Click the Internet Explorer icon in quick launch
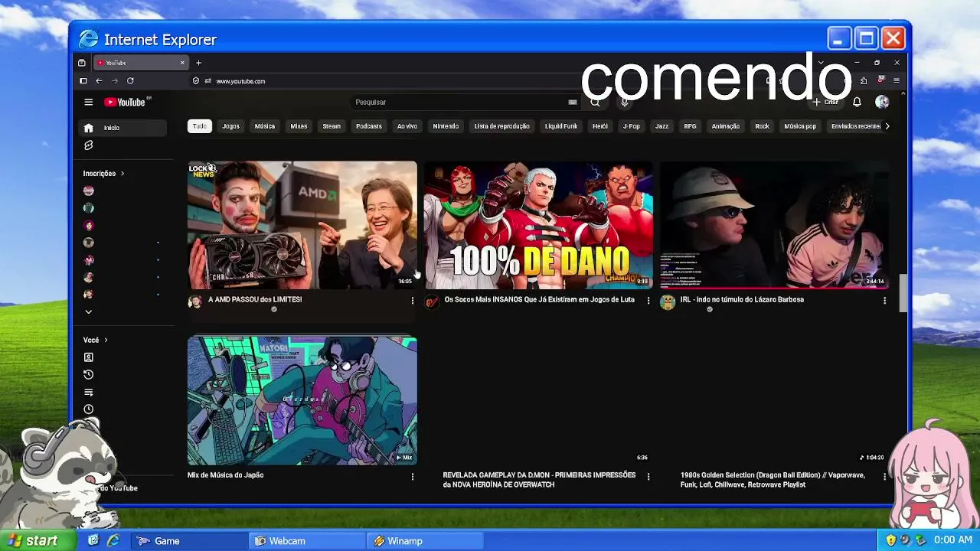Image resolution: width=980 pixels, height=551 pixels. point(113,541)
